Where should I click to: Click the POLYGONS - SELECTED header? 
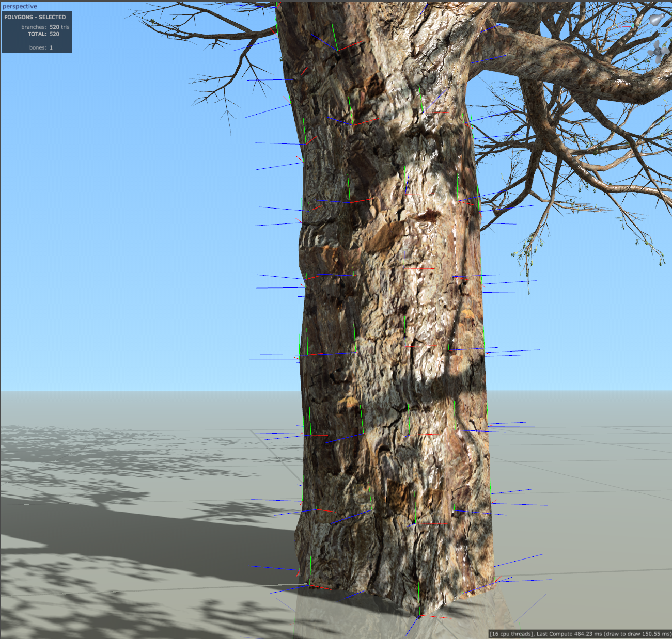(35, 17)
